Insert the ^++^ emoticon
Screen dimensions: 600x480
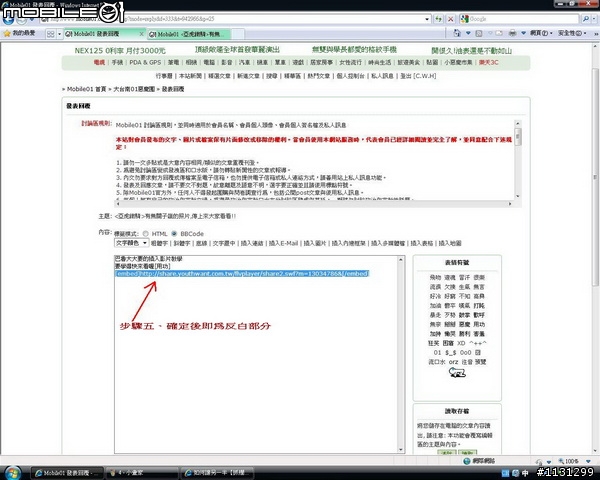pyautogui.click(x=478, y=343)
